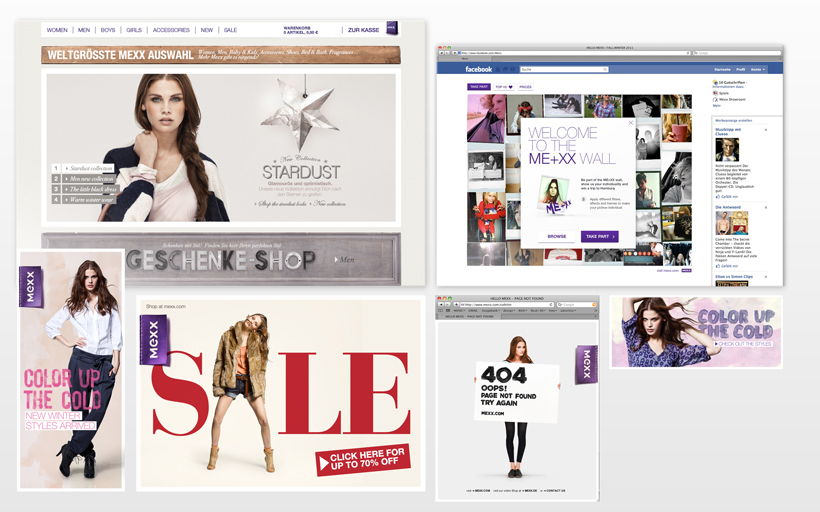Image resolution: width=820 pixels, height=512 pixels.
Task: Open the Prizes tab on the wall
Action: (525, 87)
